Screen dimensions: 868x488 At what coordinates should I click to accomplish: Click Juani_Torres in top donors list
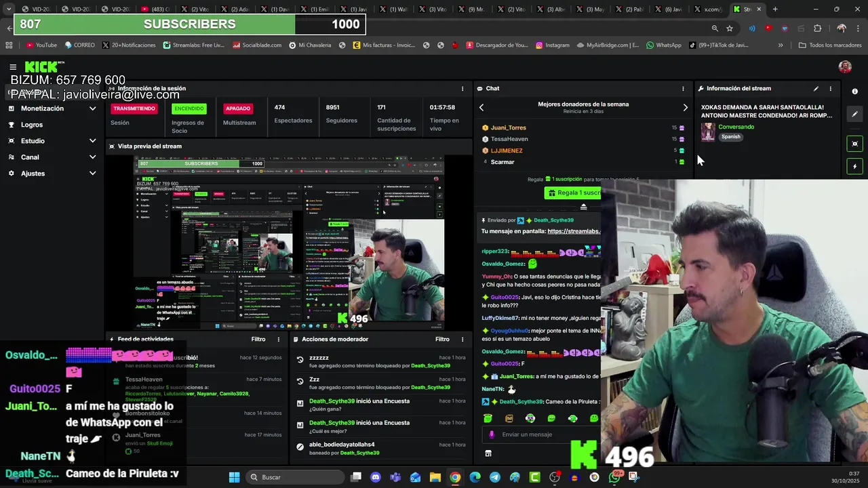pos(508,127)
